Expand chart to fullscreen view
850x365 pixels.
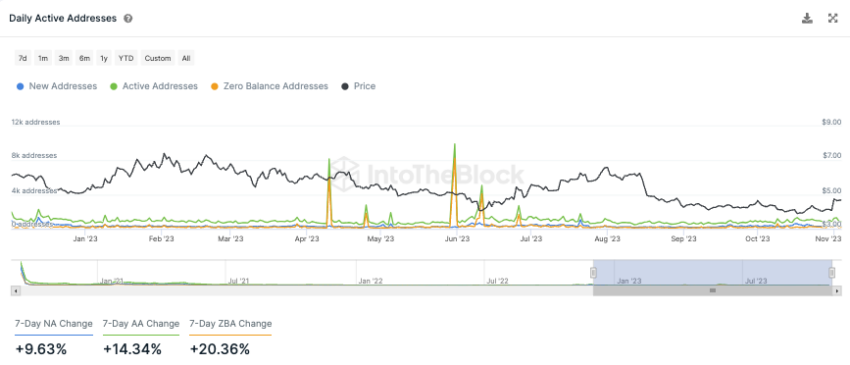[x=833, y=18]
